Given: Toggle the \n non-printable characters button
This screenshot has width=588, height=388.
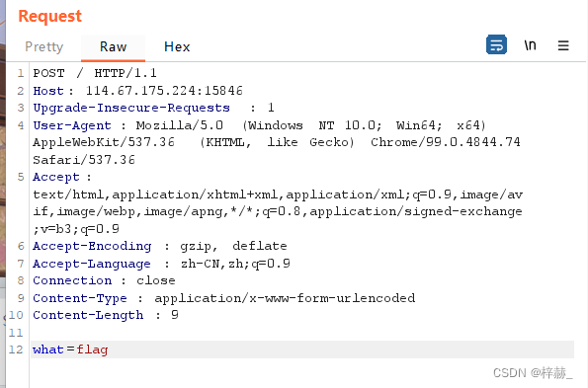Looking at the screenshot, I should tap(530, 45).
